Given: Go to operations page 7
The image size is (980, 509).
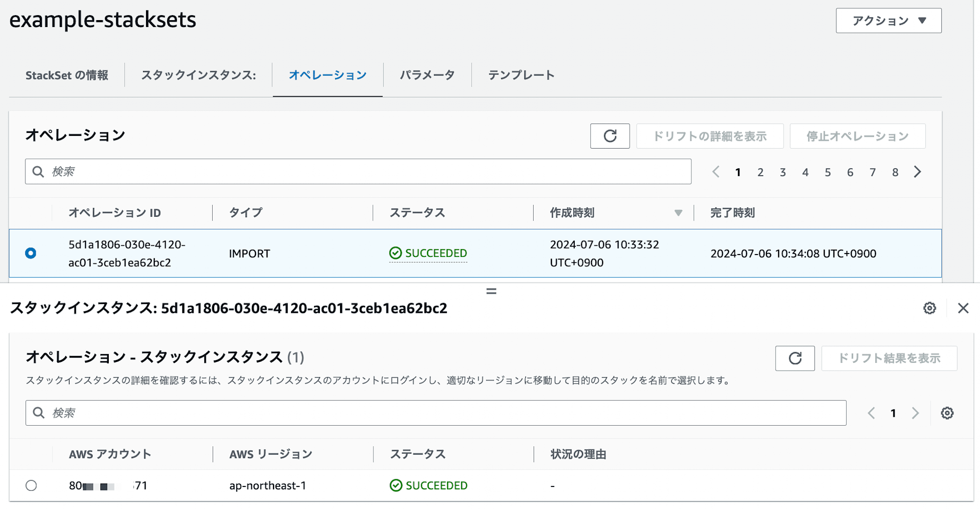Looking at the screenshot, I should pos(873,172).
